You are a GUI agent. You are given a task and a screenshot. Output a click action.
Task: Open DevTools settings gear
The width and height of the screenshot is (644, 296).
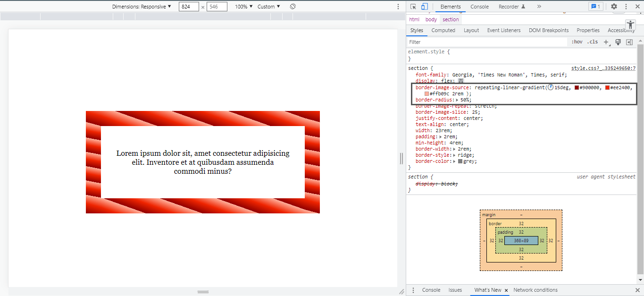tap(614, 7)
